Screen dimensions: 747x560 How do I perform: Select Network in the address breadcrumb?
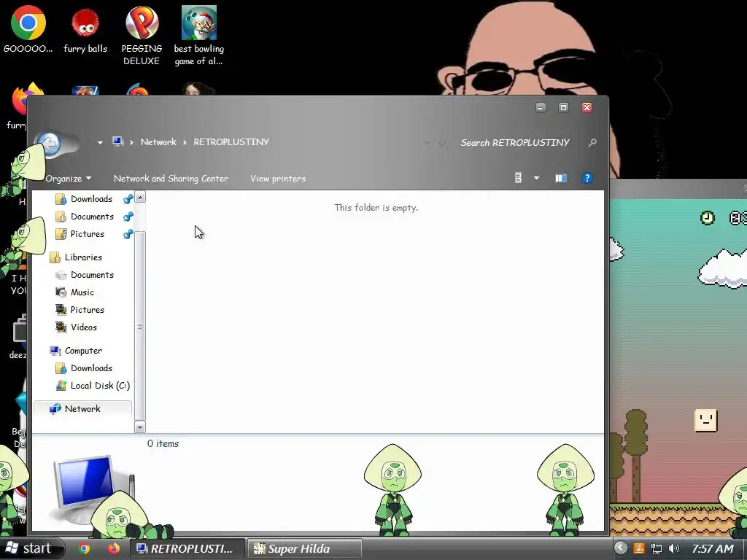[158, 142]
